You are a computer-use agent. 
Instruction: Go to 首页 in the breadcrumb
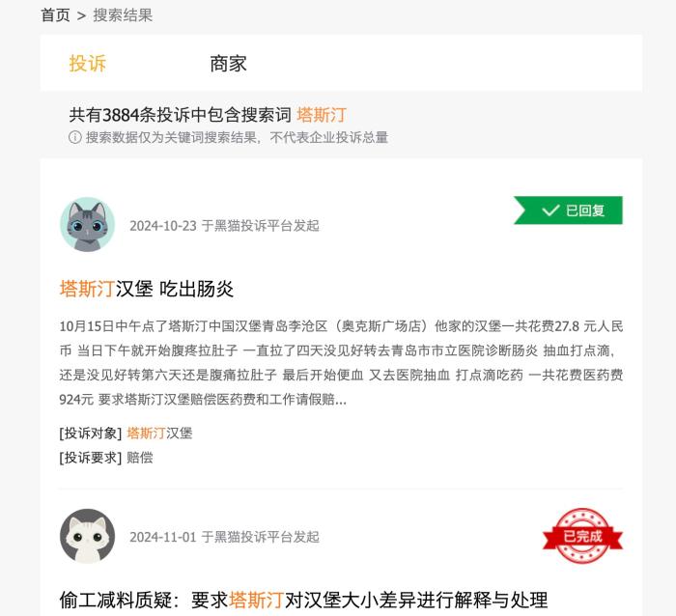tap(55, 15)
